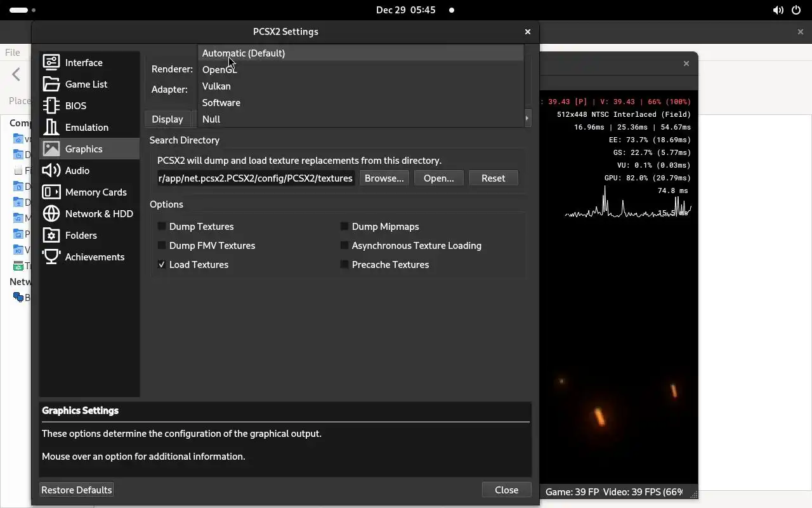Click the system volume speaker icon
The height and width of the screenshot is (508, 812).
(x=778, y=10)
